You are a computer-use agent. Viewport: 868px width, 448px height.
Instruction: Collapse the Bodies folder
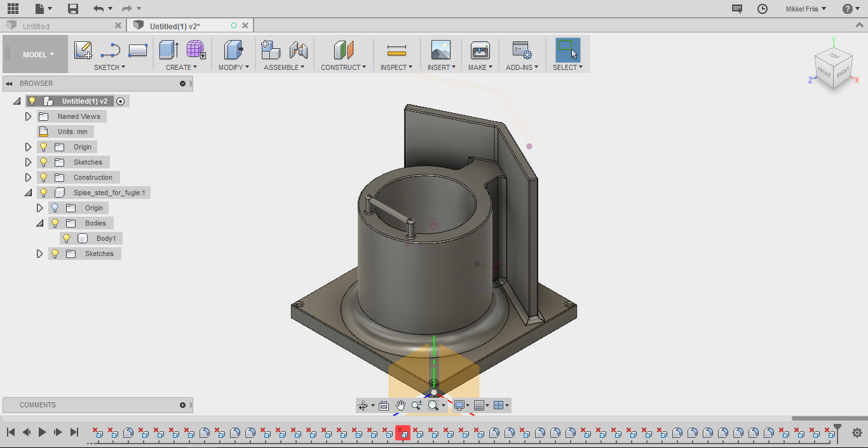pos(39,223)
